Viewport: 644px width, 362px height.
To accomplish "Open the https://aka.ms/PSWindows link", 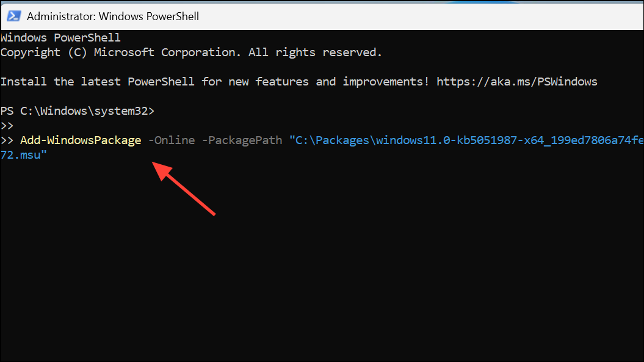I will click(516, 81).
